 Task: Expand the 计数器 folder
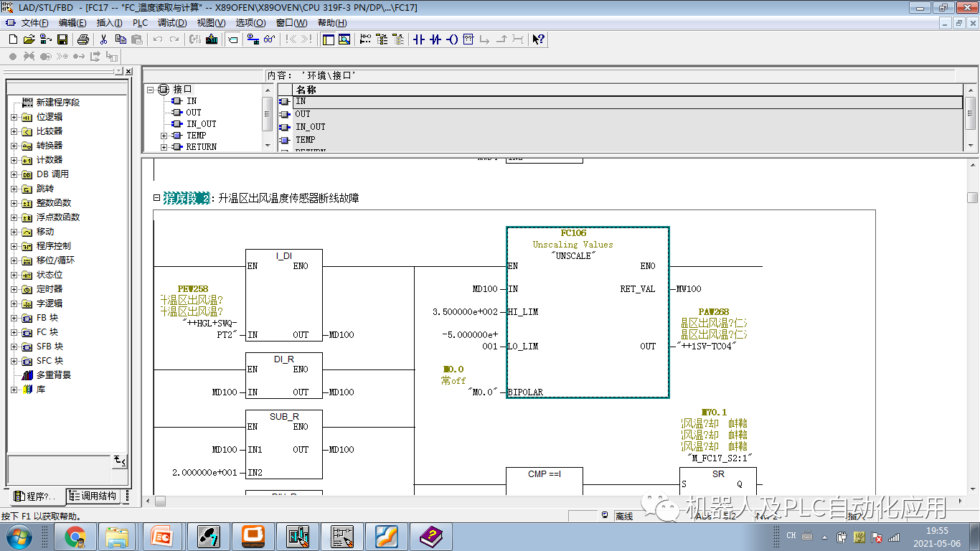14,160
